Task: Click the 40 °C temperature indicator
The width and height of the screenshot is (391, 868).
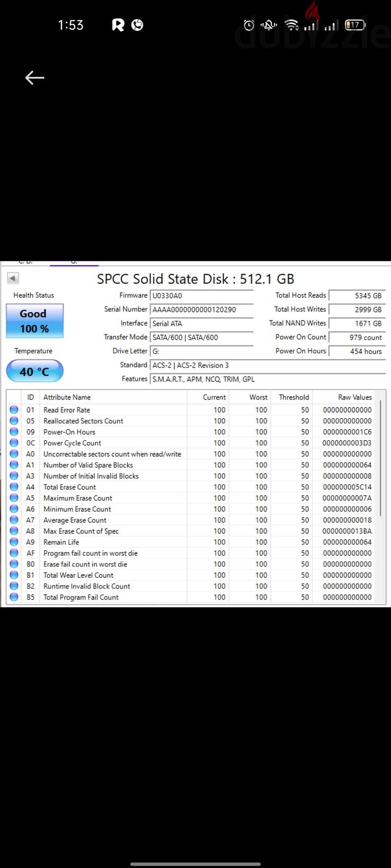Action: [x=35, y=371]
